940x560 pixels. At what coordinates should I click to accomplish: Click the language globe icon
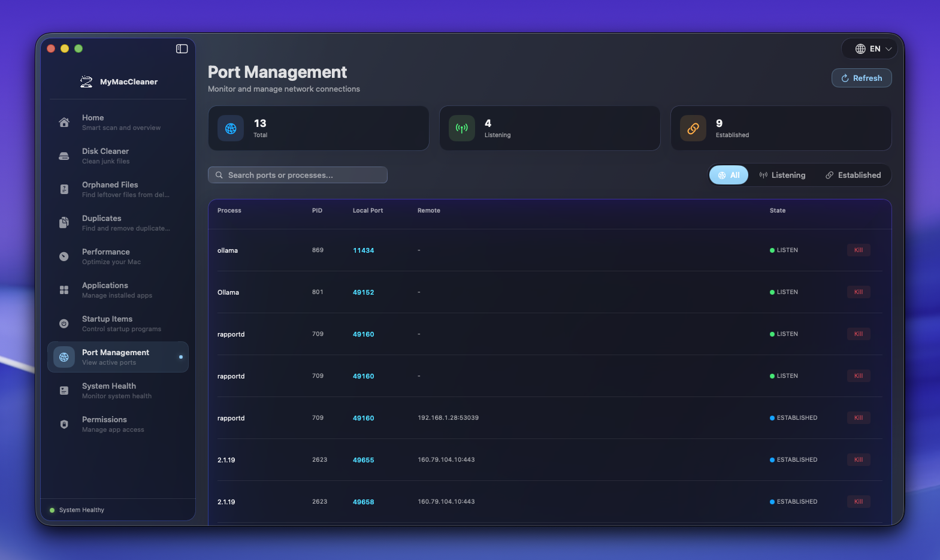pos(860,49)
